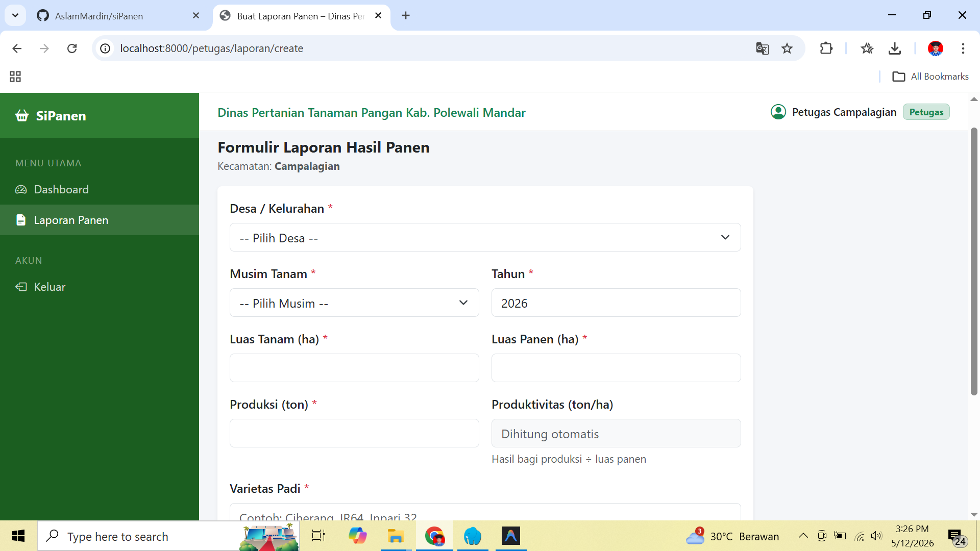This screenshot has height=551, width=980.
Task: Open the Desa / Kelurahan dropdown
Action: (x=485, y=237)
